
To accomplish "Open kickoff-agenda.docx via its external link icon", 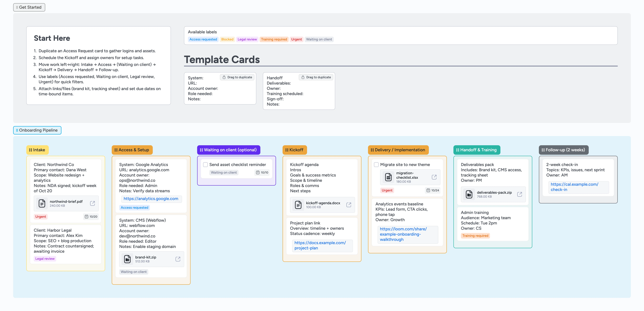I will coord(349,205).
